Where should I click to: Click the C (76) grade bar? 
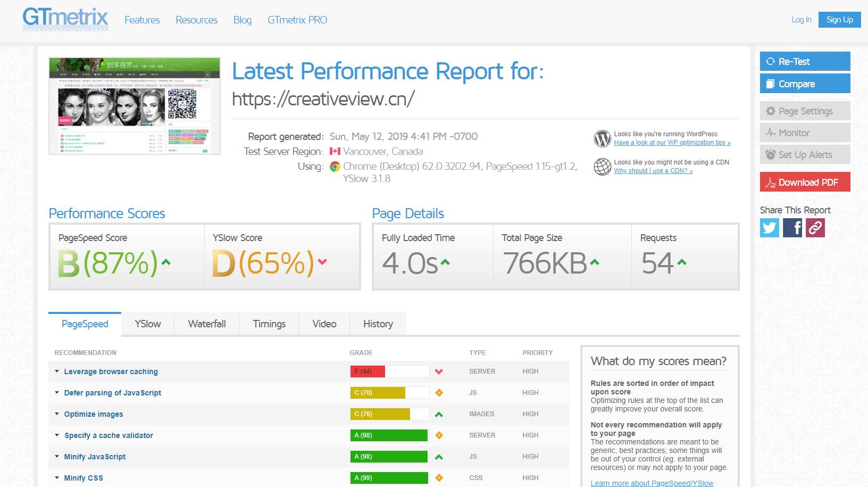[x=389, y=414]
